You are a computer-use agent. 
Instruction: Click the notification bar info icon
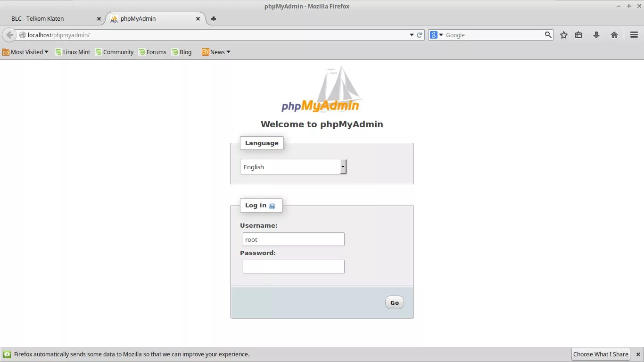[x=7, y=354]
